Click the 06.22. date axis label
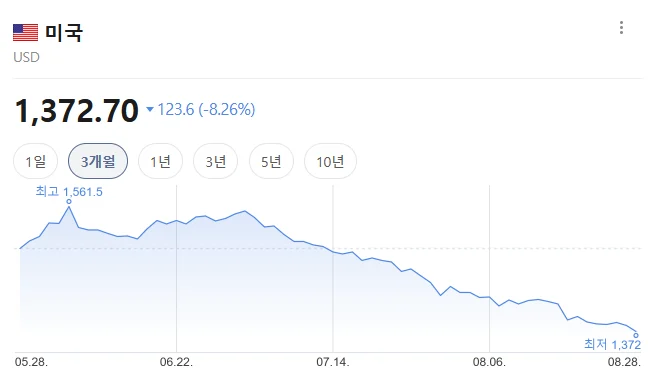 (176, 362)
